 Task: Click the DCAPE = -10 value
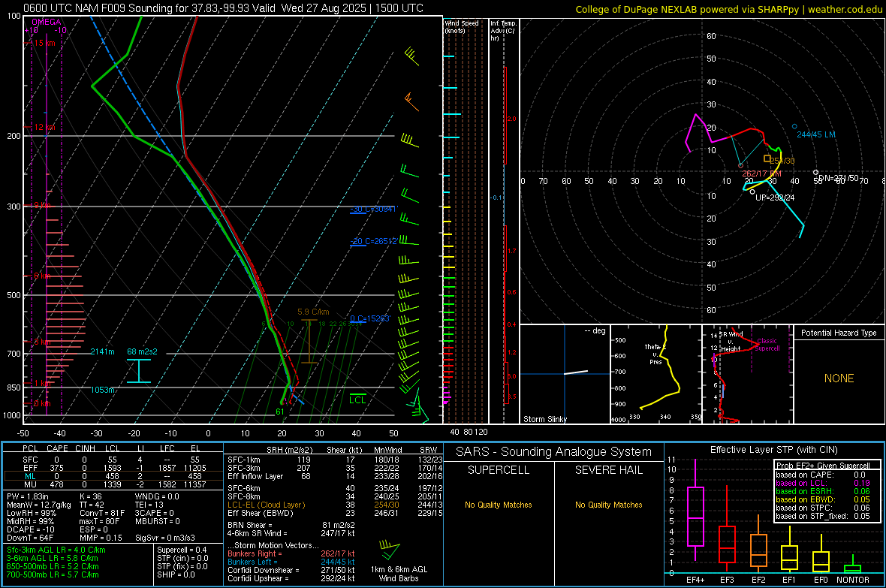point(30,529)
